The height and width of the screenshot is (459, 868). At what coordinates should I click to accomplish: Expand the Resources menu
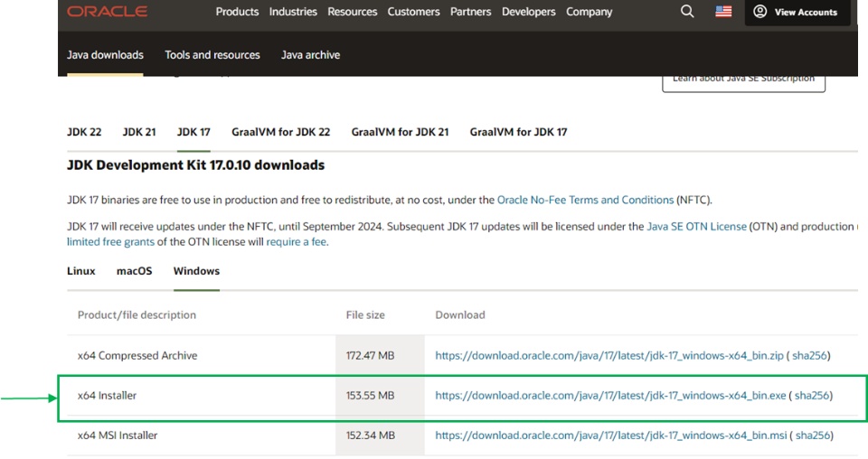click(352, 12)
